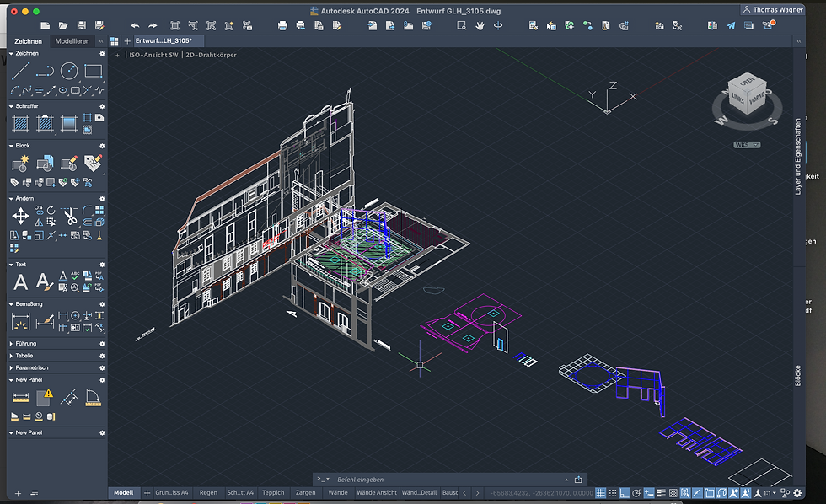Collapse the Ändern panel section
The width and height of the screenshot is (826, 504).
pyautogui.click(x=11, y=198)
